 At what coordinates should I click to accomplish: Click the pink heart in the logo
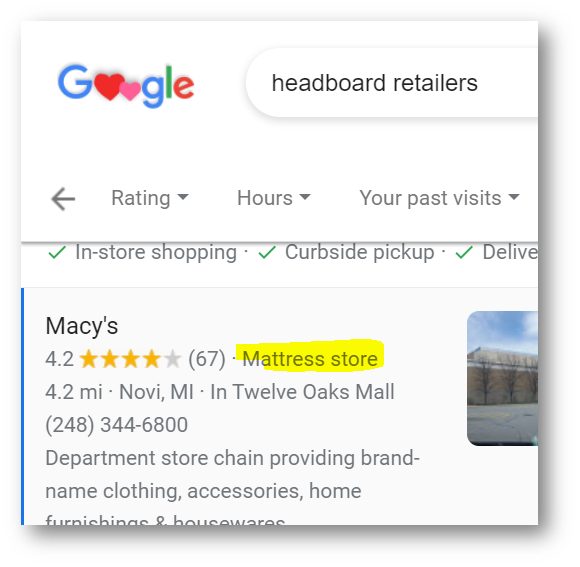pos(129,91)
